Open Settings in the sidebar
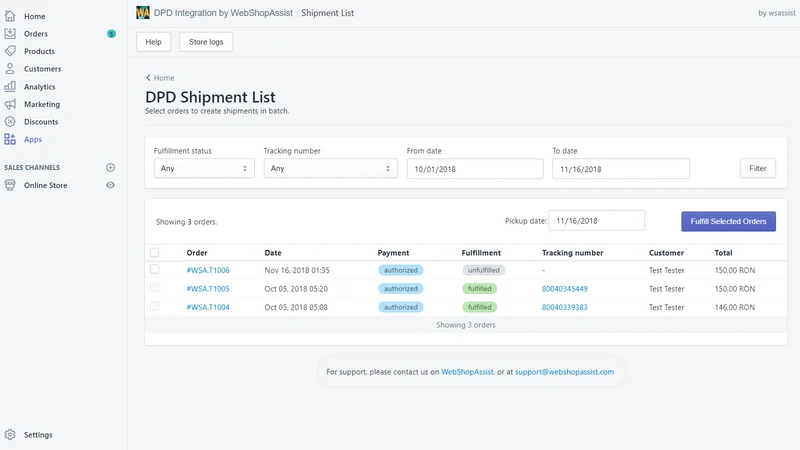Image resolution: width=800 pixels, height=450 pixels. click(x=38, y=435)
